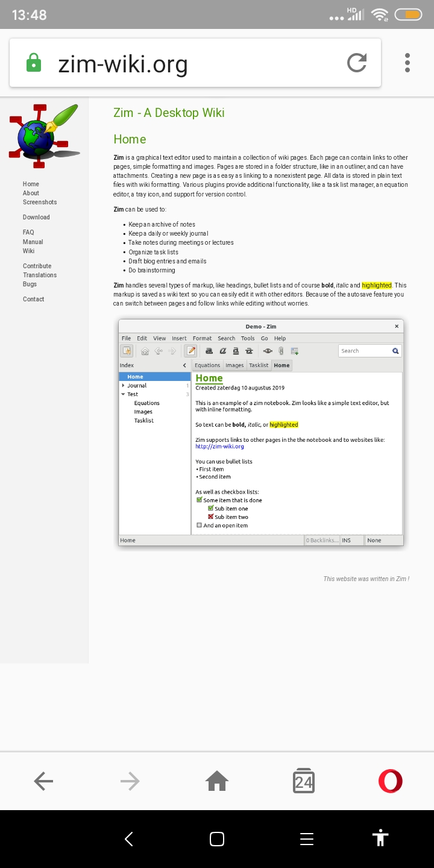
Task: Open the browser home page icon
Action: point(217,781)
